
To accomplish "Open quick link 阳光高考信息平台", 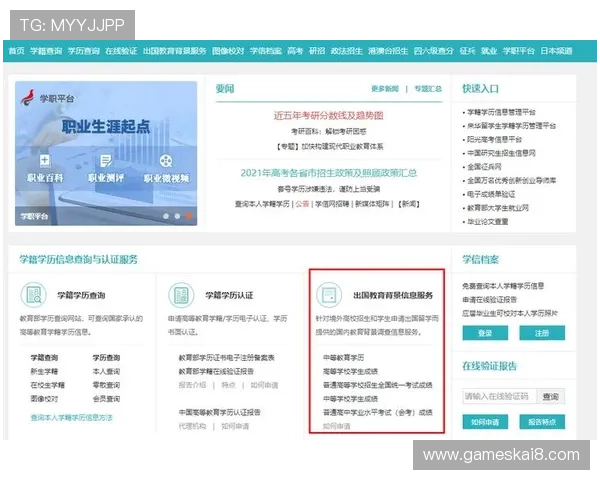I will (x=494, y=139).
